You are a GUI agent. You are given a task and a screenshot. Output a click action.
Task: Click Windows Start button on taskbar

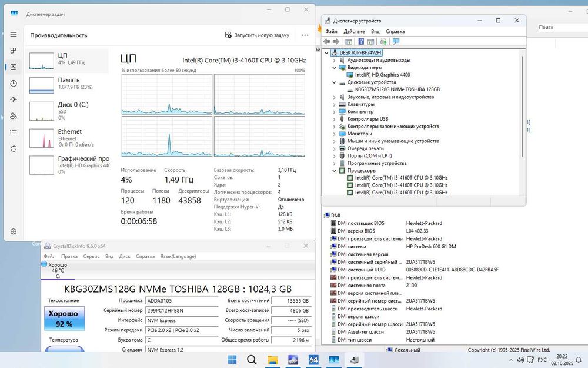pyautogui.click(x=232, y=360)
